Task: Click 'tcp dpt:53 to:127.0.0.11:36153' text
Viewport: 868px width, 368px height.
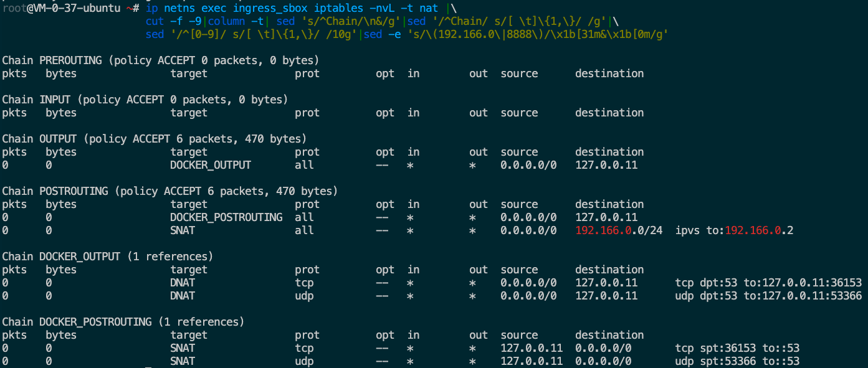Action: 768,283
